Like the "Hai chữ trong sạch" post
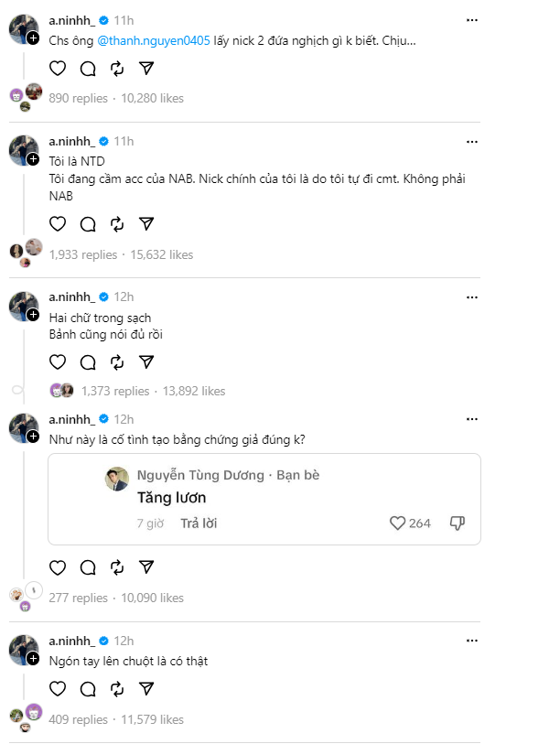 (58, 361)
